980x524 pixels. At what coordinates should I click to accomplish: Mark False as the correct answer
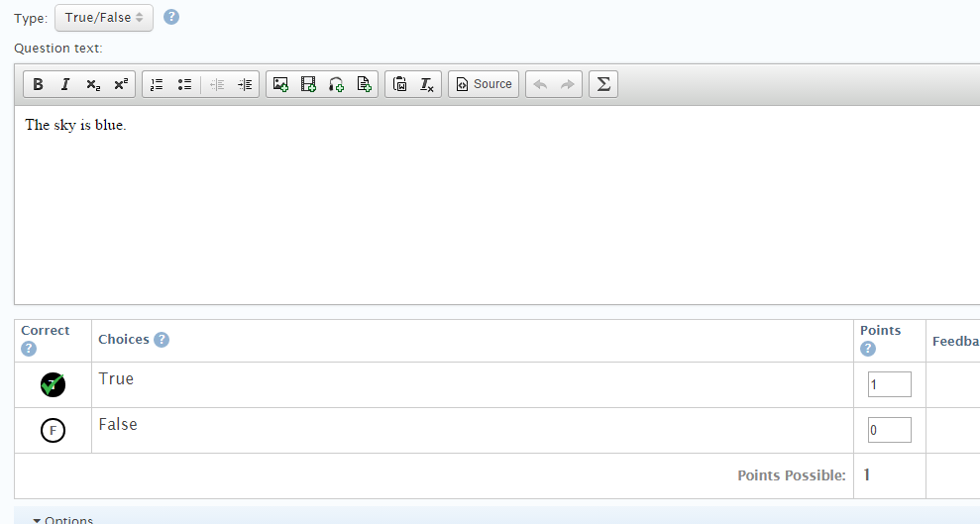click(53, 430)
